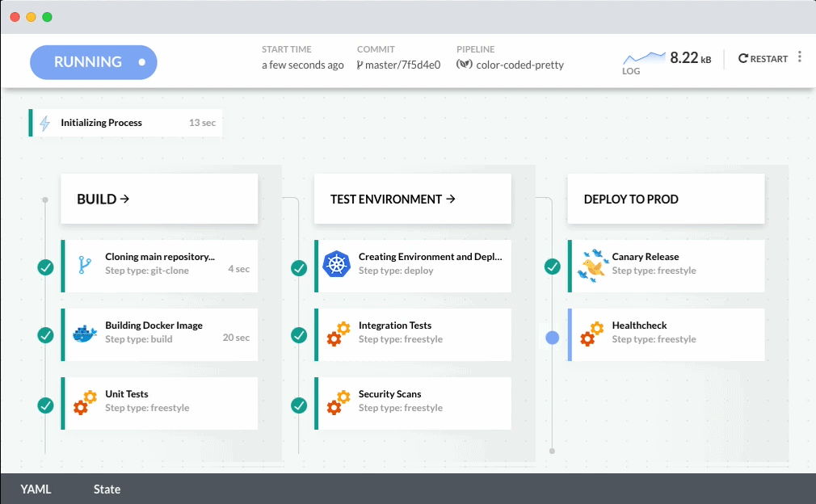The image size is (816, 504).
Task: Click the green checkmark on Security Scans
Action: point(300,404)
